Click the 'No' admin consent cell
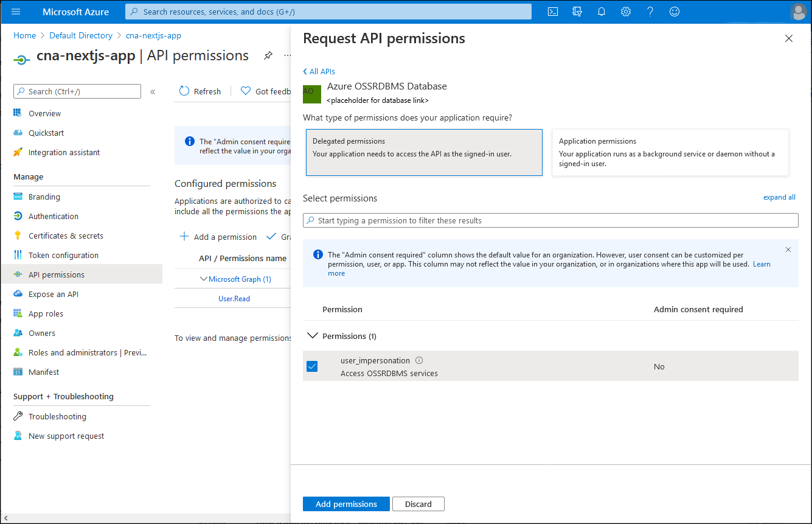This screenshot has height=524, width=812. [659, 366]
